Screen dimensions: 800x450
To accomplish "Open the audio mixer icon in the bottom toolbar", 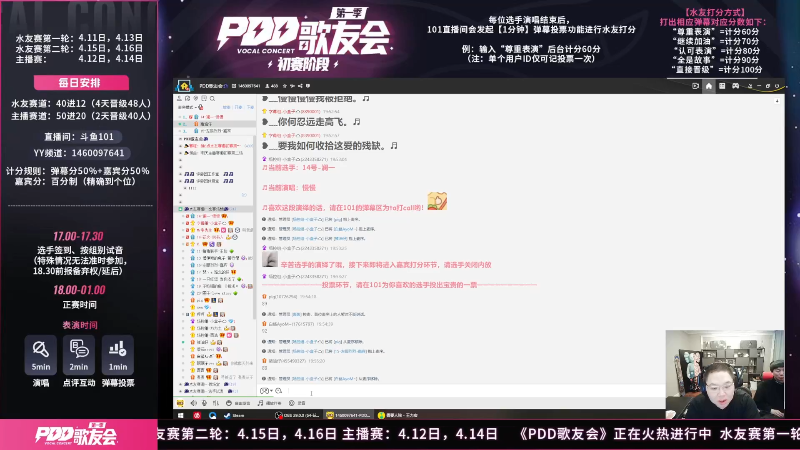I will pyautogui.click(x=216, y=403).
